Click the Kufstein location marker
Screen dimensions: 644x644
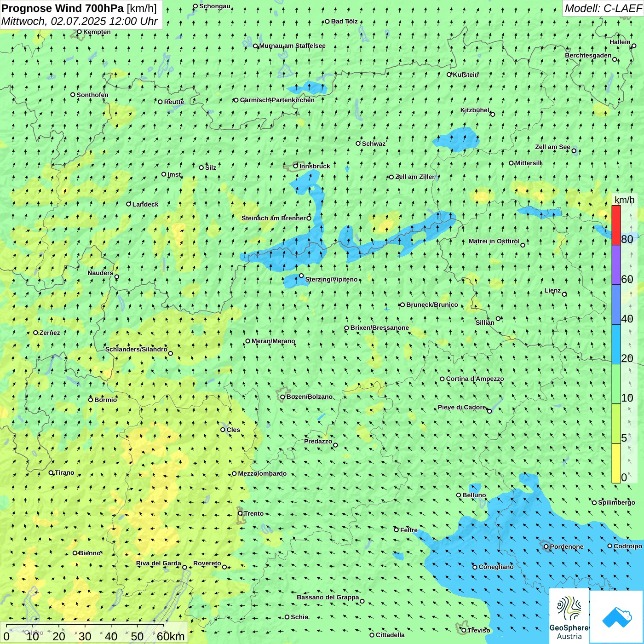449,75
